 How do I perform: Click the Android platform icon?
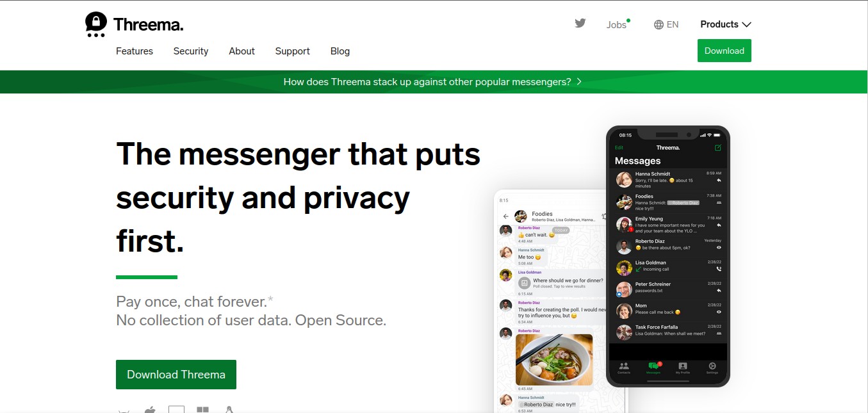[x=124, y=410]
